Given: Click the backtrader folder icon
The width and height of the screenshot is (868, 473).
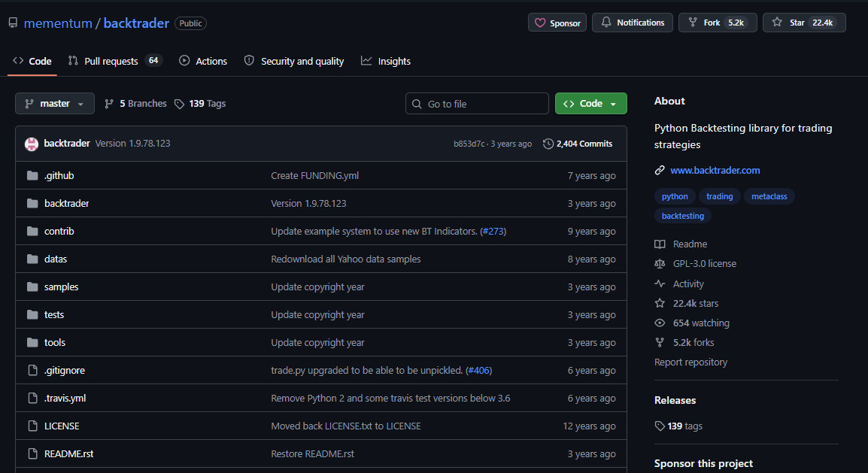Looking at the screenshot, I should coord(32,203).
